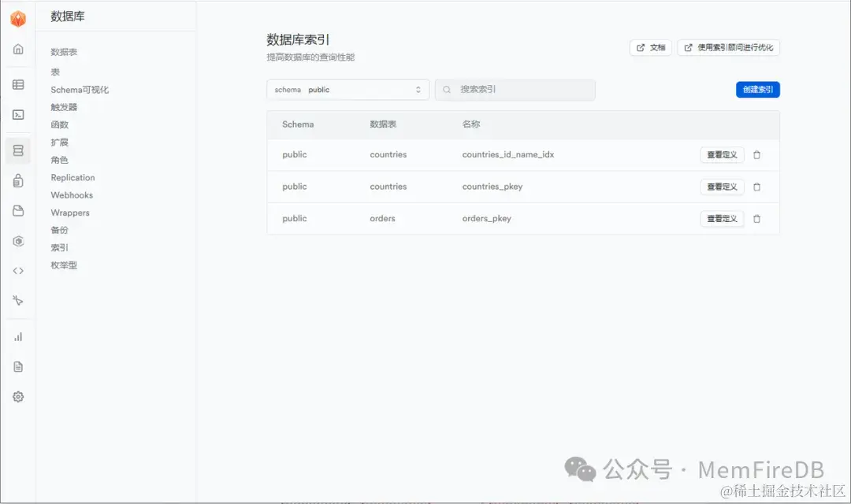Click the 数据表 column header

tap(383, 124)
